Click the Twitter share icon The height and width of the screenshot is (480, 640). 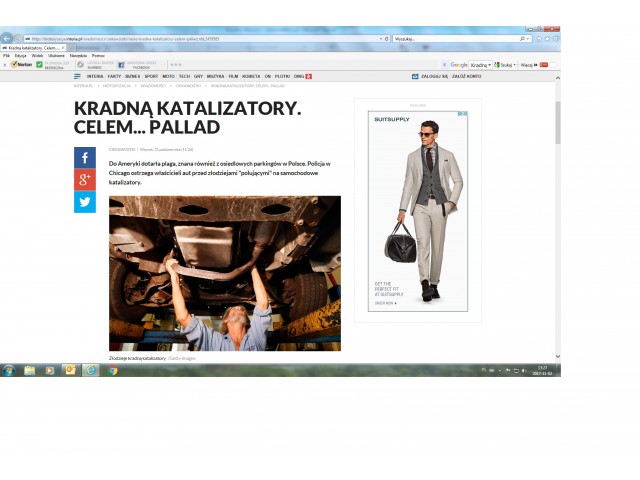tap(85, 202)
